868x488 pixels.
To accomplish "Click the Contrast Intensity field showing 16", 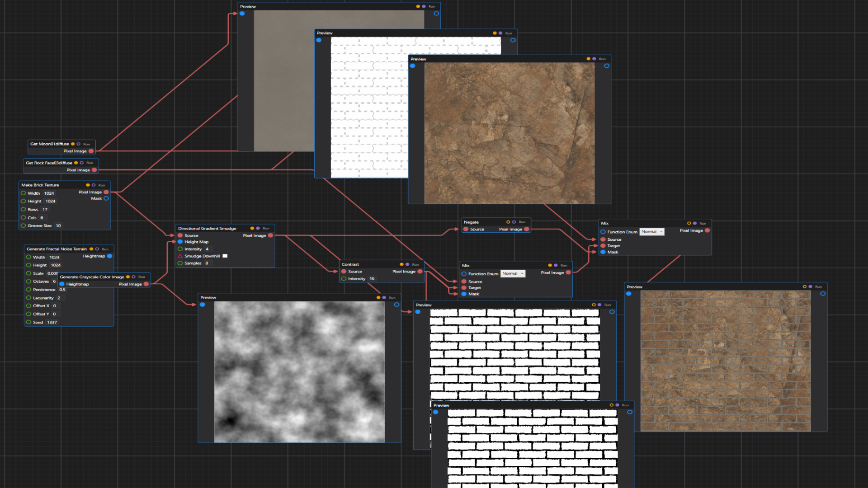I will 372,279.
